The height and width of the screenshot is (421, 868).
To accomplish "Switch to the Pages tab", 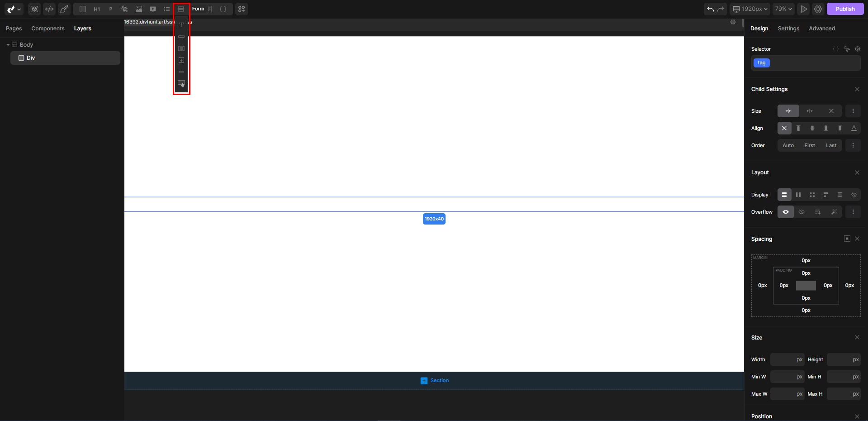I will 14,29.
